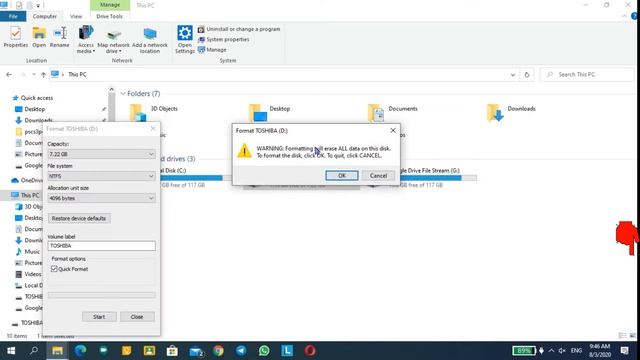This screenshot has width=640, height=360.
Task: Click the volume icon in system tray
Action: [562, 351]
